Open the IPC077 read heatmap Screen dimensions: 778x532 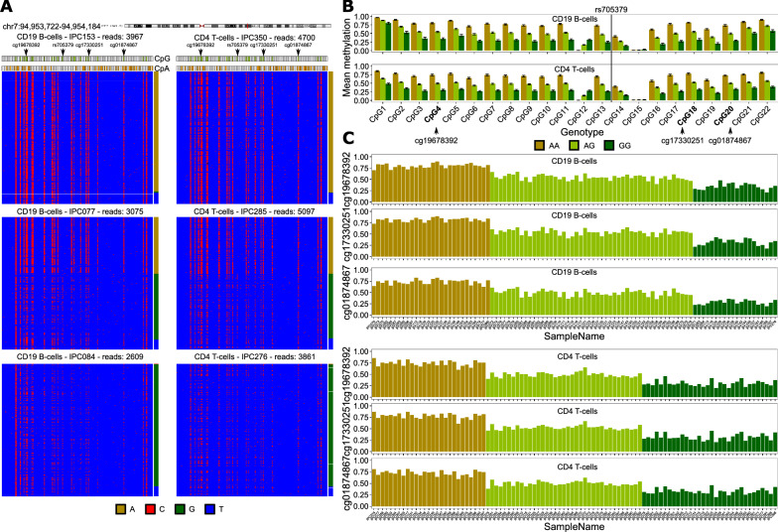point(77,284)
